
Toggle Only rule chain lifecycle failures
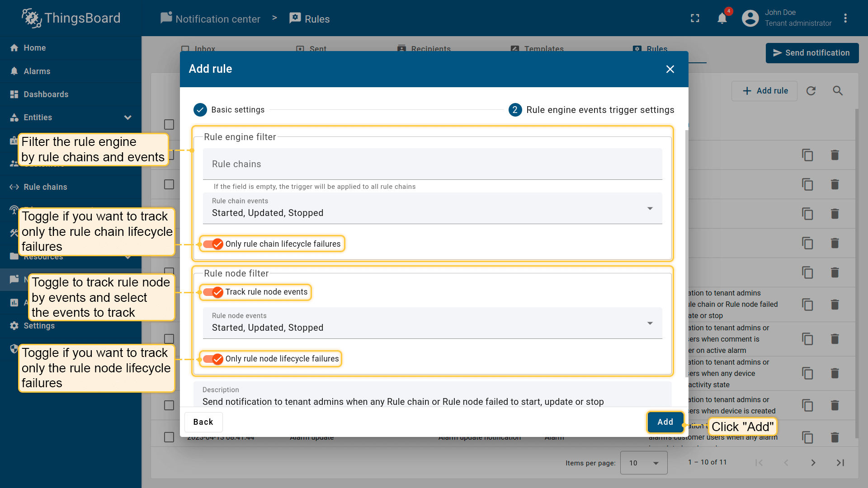213,244
